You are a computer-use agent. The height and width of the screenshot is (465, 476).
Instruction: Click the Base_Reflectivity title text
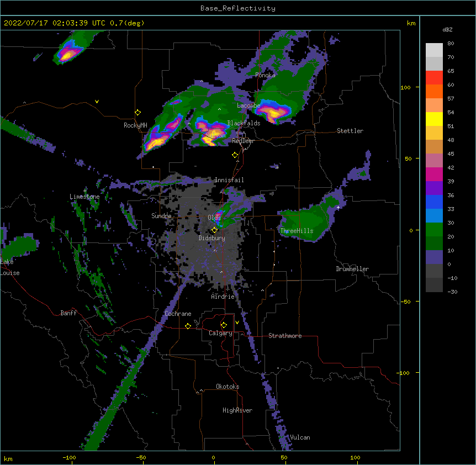click(x=238, y=8)
